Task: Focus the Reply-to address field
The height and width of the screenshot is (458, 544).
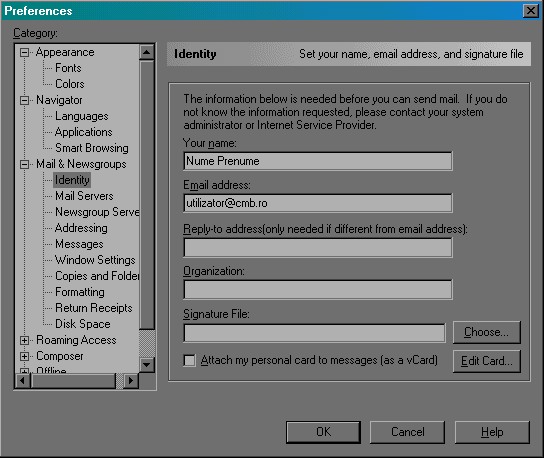Action: (x=318, y=248)
